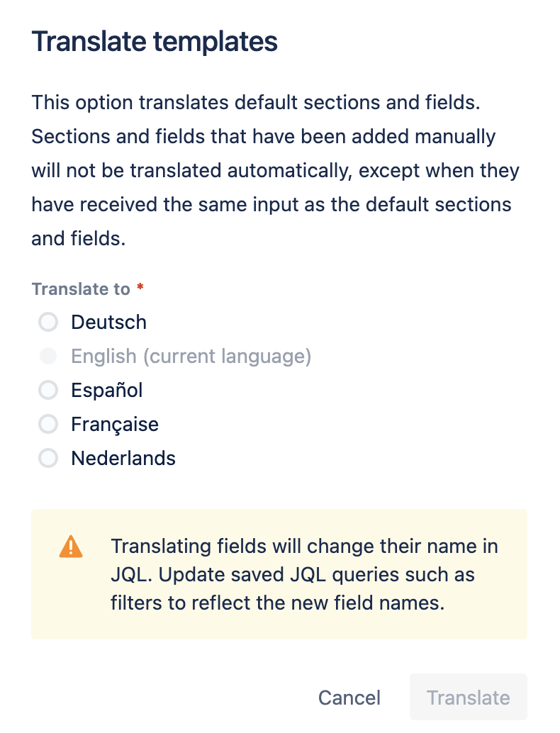Click the red required asterisk
560x733 pixels.
click(140, 286)
